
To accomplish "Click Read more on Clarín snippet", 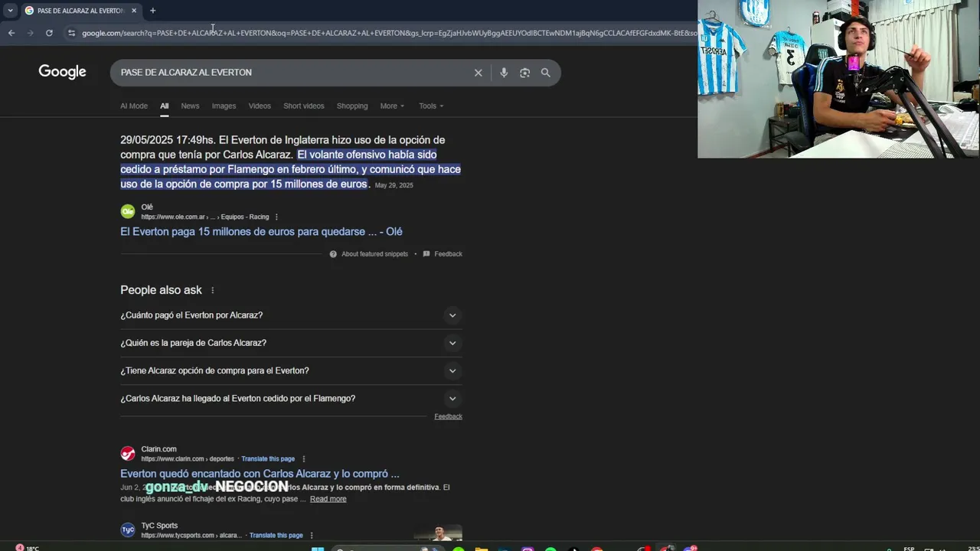I will click(328, 499).
